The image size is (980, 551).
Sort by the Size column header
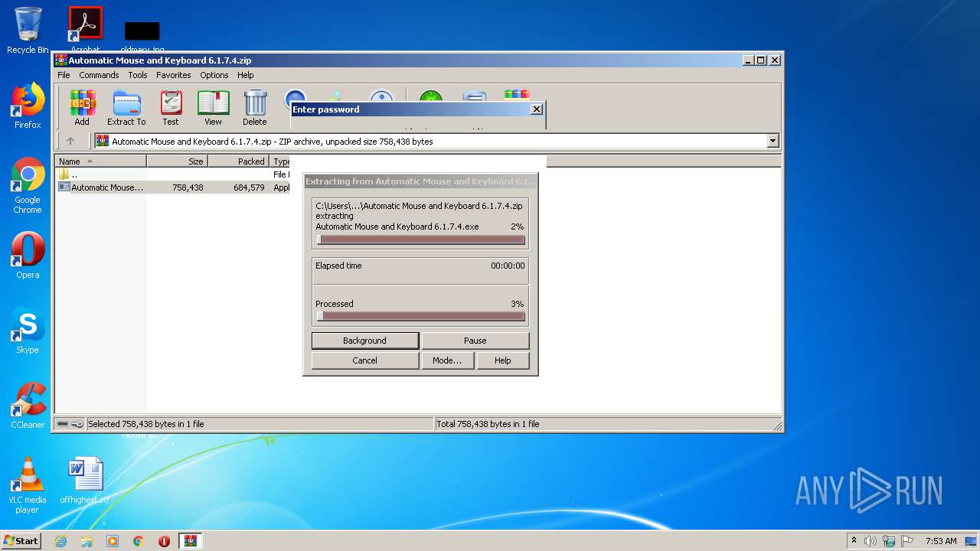[x=177, y=161]
